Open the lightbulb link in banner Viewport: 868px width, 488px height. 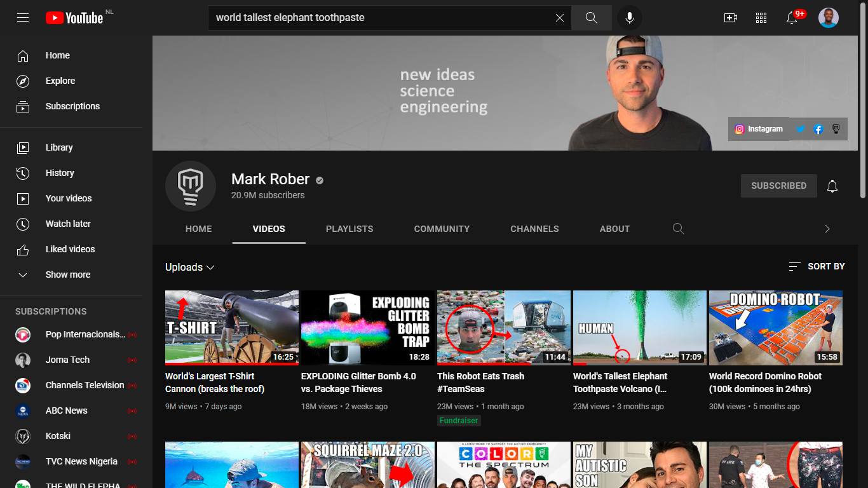[836, 129]
